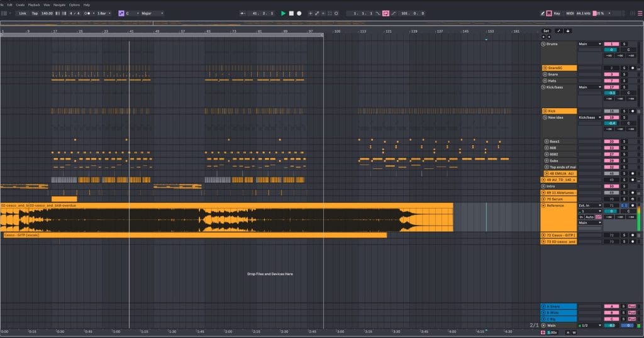Open the Playback menu
This screenshot has height=338, width=644.
point(34,4)
